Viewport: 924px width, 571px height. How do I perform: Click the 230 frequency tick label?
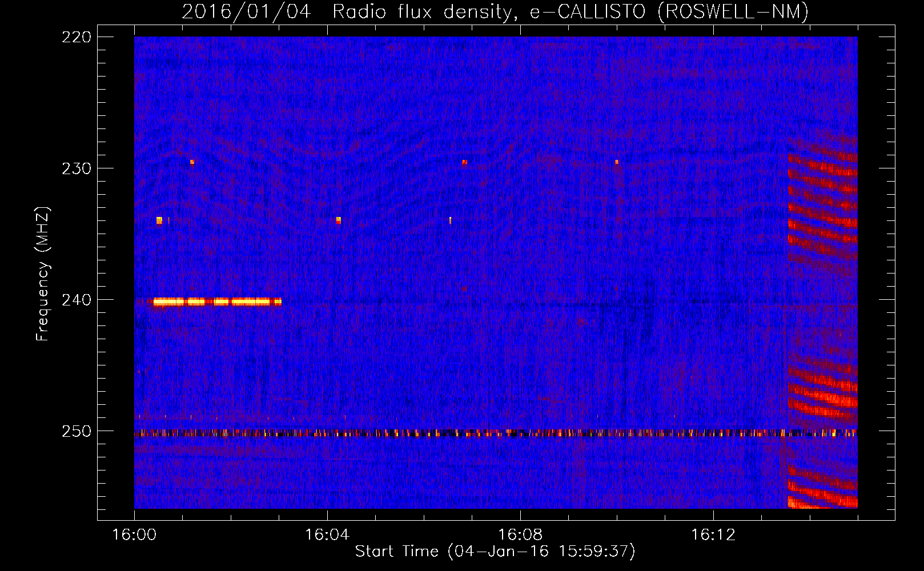(77, 168)
